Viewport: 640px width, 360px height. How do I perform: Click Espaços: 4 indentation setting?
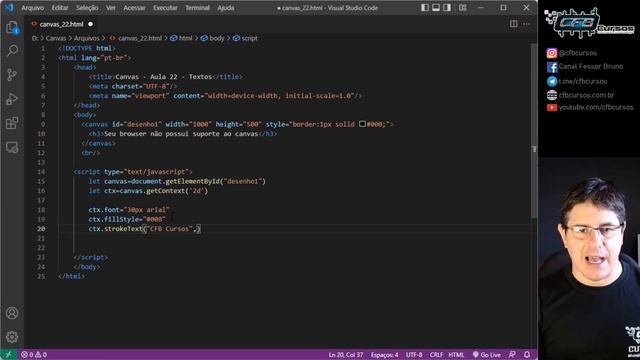pyautogui.click(x=384, y=355)
